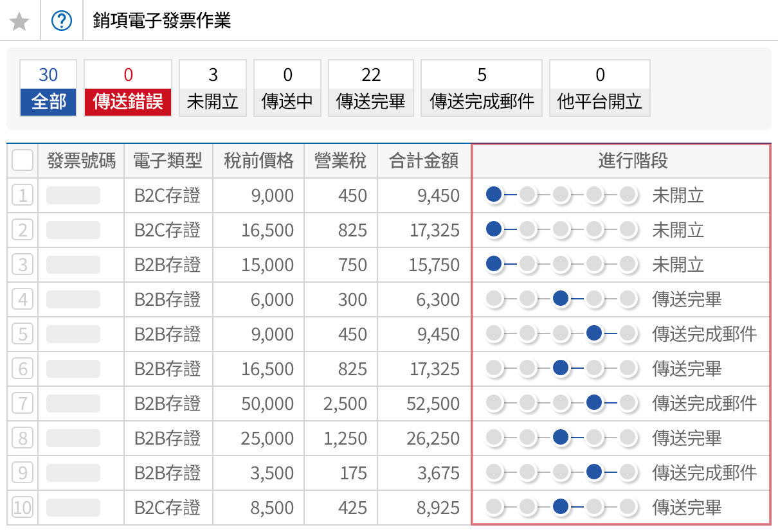Click the 合計金額 column header

pos(424,160)
